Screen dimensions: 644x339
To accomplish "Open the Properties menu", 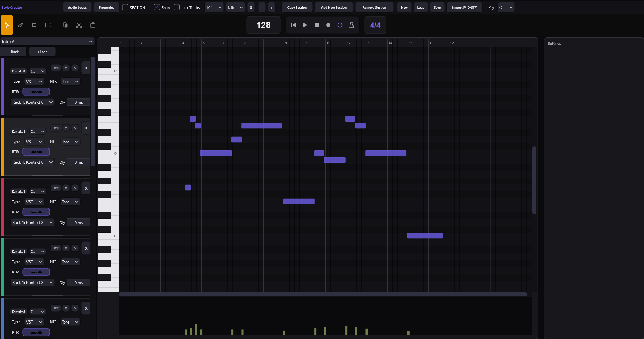I will tap(107, 8).
